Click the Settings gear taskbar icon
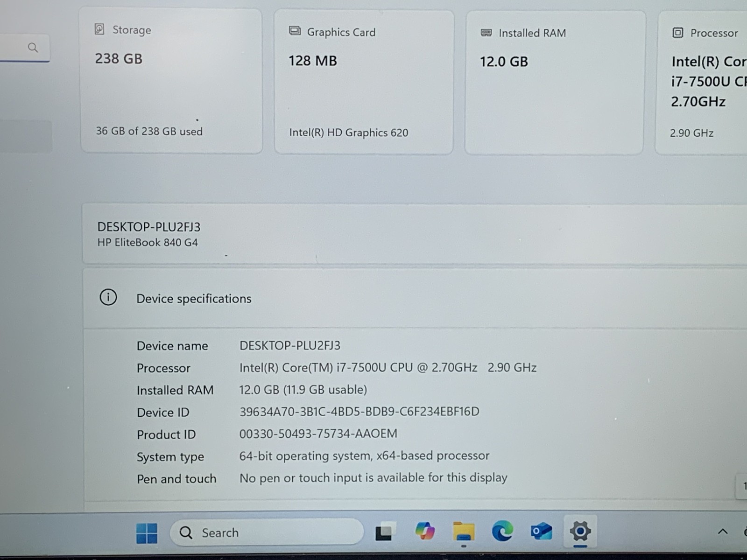This screenshot has height=560, width=747. [x=580, y=531]
